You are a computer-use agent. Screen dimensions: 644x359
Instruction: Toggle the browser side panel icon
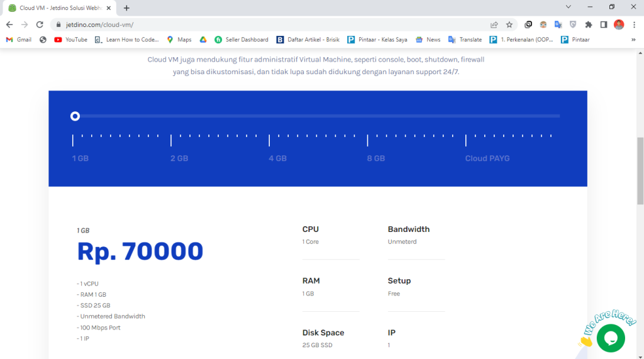tap(604, 25)
